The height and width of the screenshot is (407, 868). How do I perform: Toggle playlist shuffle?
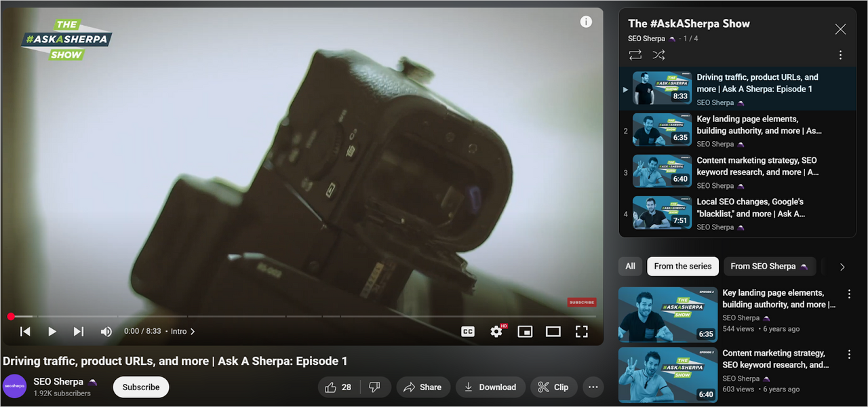[658, 55]
